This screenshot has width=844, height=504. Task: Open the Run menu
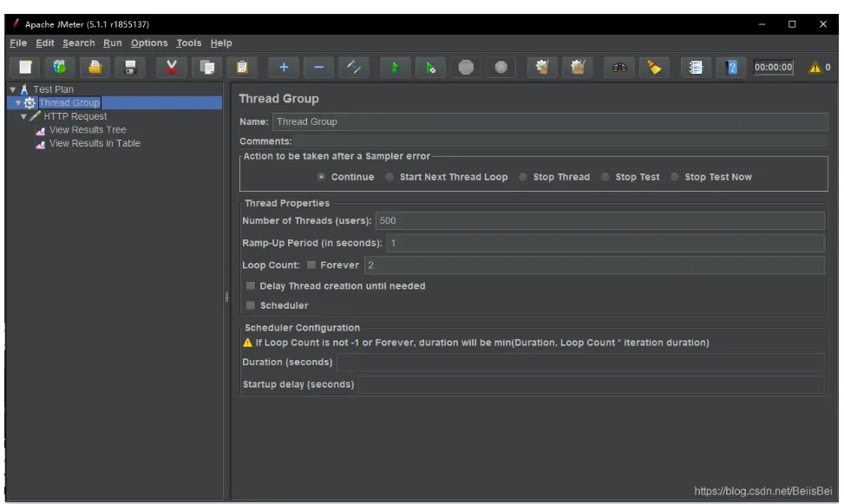113,43
